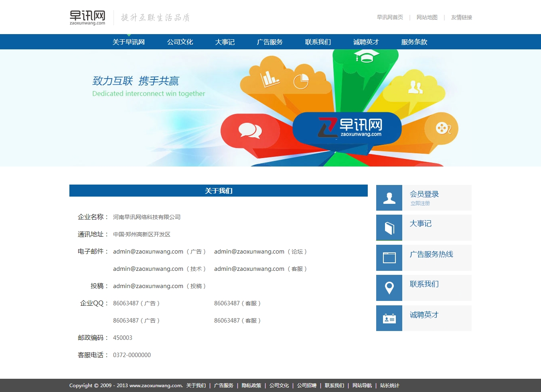541x392 pixels.
Task: Click the film reel icon in banner
Action: pyautogui.click(x=443, y=128)
